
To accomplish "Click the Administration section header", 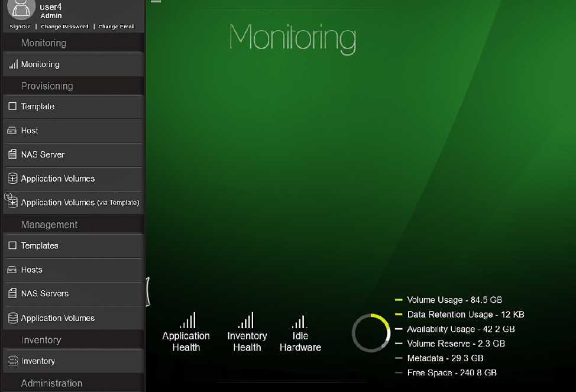I will pos(52,383).
